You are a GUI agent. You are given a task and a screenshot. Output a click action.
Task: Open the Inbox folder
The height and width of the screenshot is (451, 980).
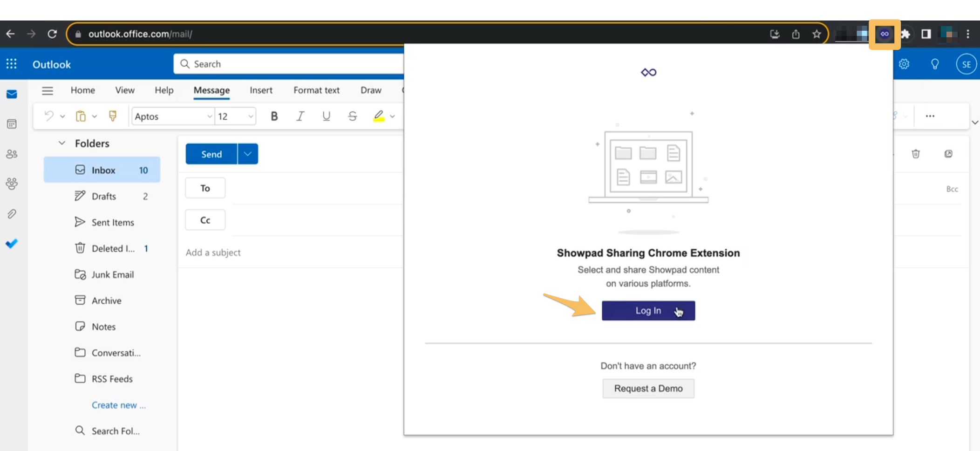point(102,170)
